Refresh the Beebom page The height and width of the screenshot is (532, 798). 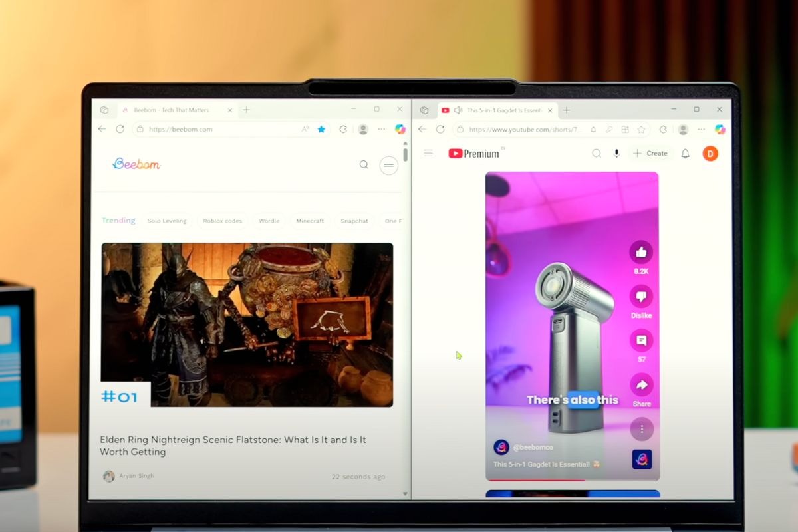(120, 129)
